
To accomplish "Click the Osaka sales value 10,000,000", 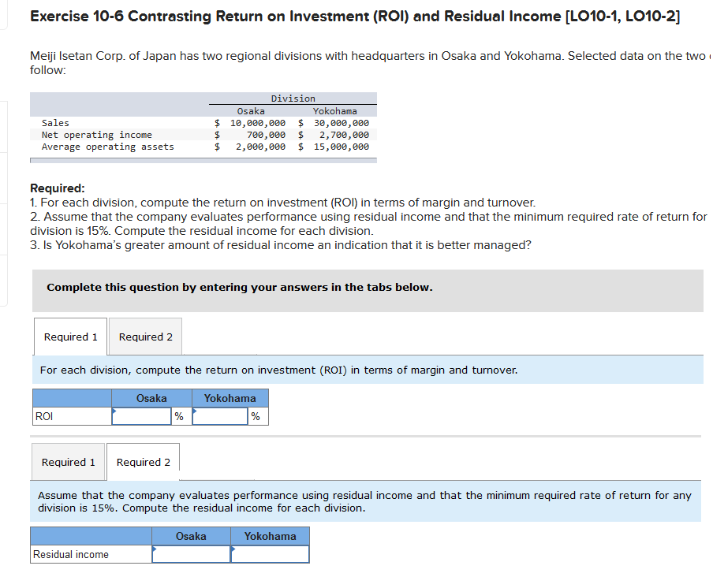I will coord(258,123).
